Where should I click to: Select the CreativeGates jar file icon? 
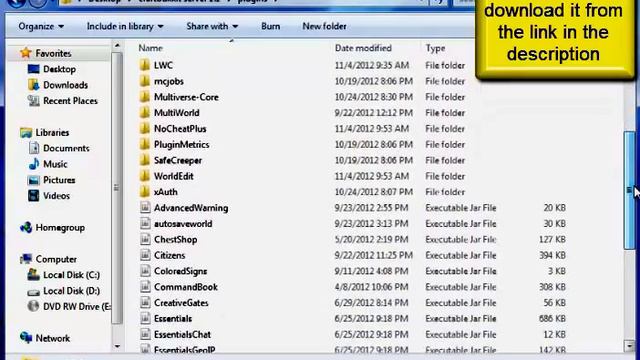[x=145, y=302]
